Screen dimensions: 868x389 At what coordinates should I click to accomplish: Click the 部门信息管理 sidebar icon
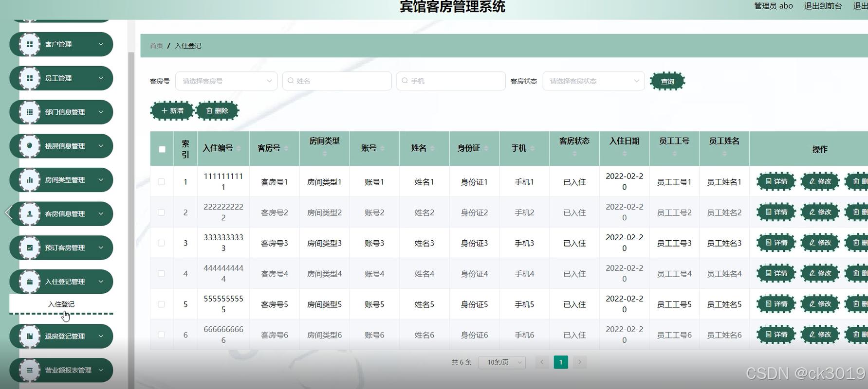30,112
